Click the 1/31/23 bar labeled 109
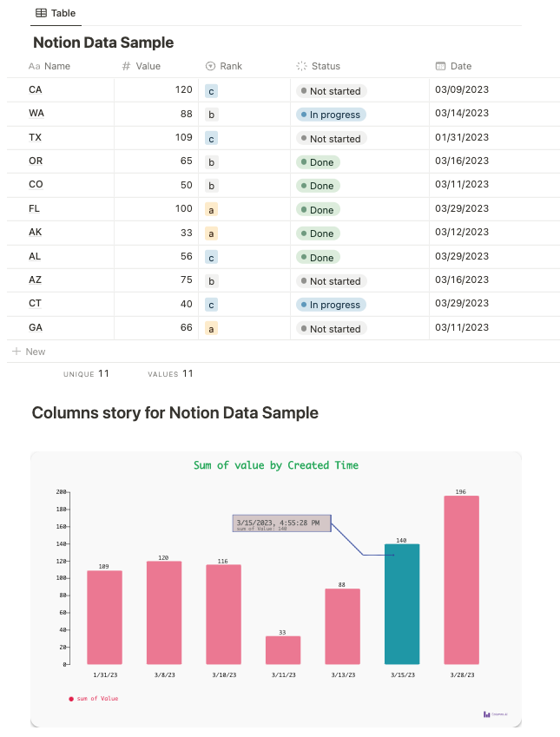The width and height of the screenshot is (560, 737). click(x=104, y=617)
